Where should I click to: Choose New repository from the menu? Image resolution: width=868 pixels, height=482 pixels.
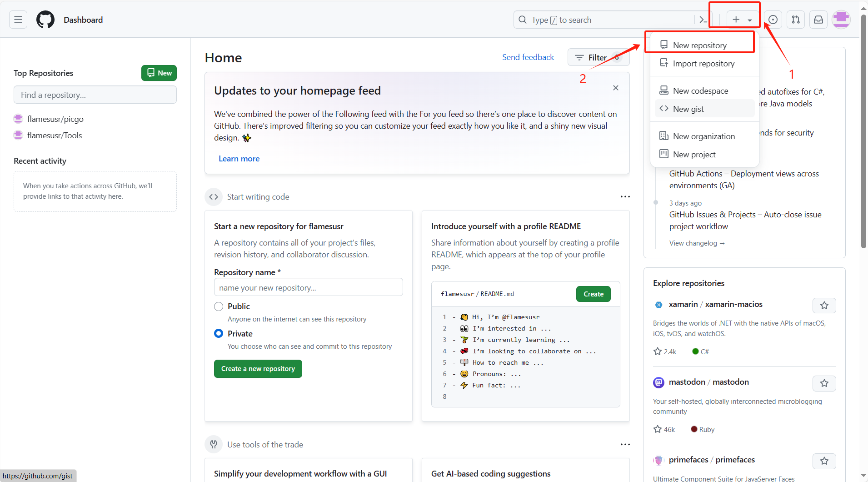pos(704,45)
